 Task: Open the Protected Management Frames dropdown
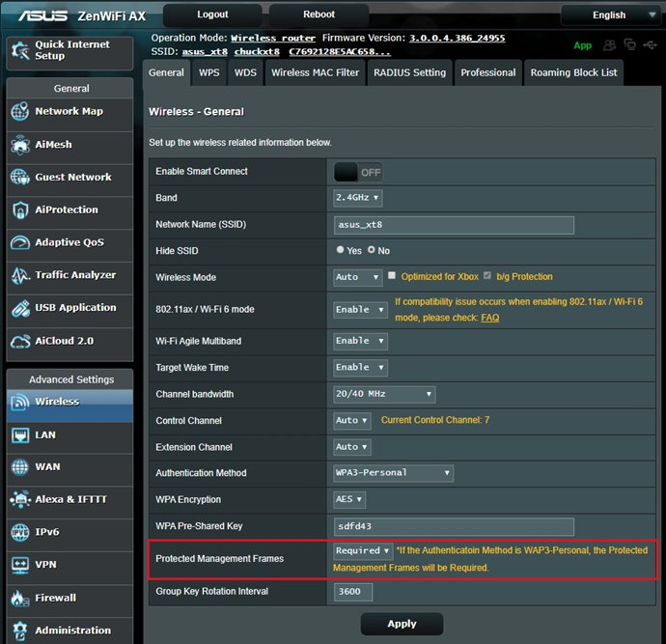363,551
